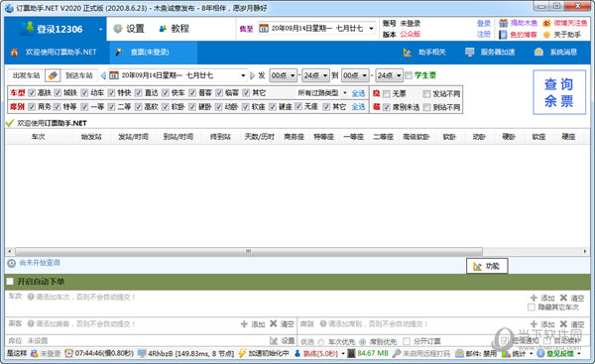Image resolution: width=595 pixels, height=364 pixels.
Task: Swap departure and arrival stations
Action: [x=53, y=75]
